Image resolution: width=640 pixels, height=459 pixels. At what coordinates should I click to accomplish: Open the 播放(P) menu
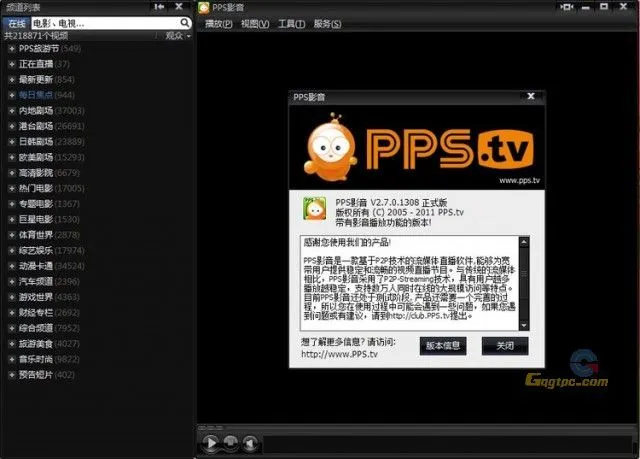click(218, 24)
